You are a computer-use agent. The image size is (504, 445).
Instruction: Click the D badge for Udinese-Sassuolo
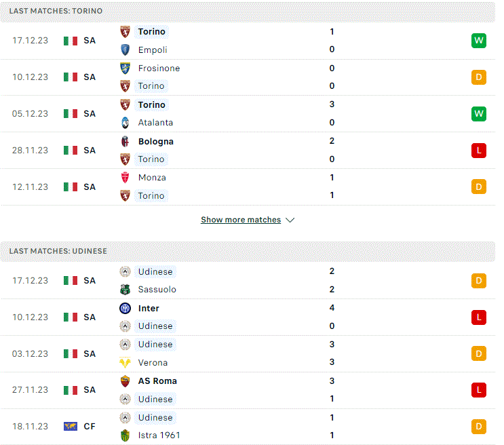click(x=479, y=281)
